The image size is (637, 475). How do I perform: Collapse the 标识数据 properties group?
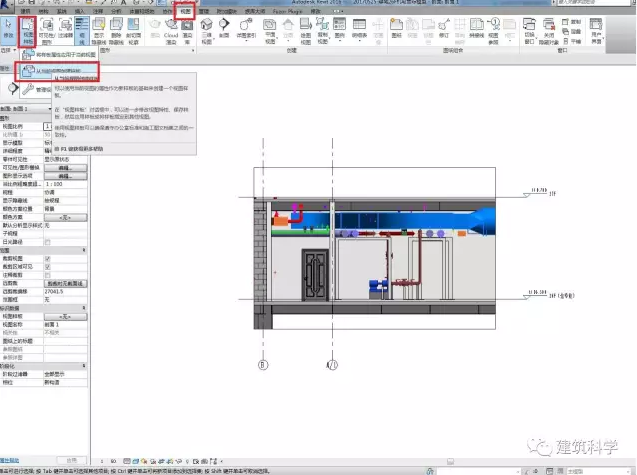click(84, 308)
